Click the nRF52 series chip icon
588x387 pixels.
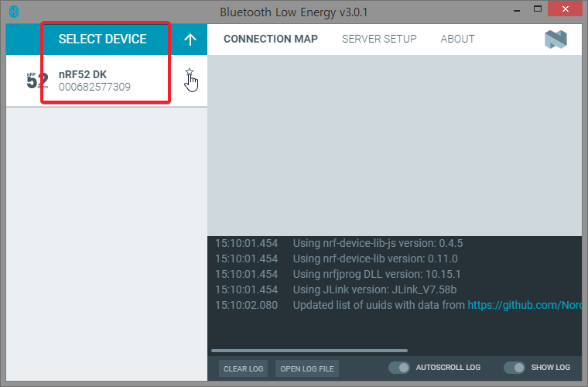pos(37,80)
